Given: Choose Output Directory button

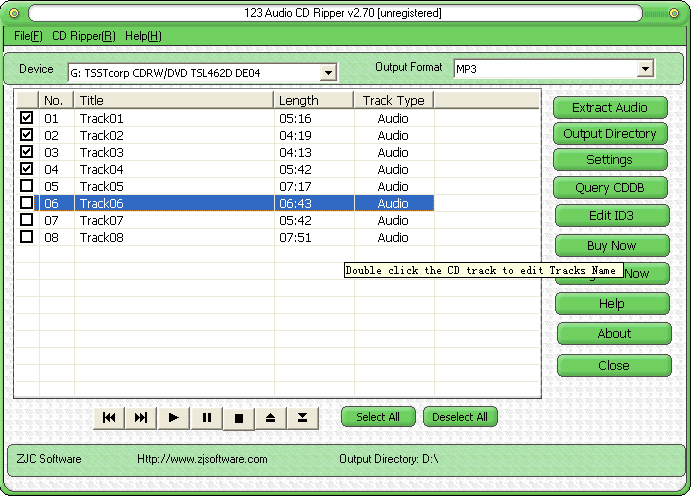Looking at the screenshot, I should (x=610, y=134).
